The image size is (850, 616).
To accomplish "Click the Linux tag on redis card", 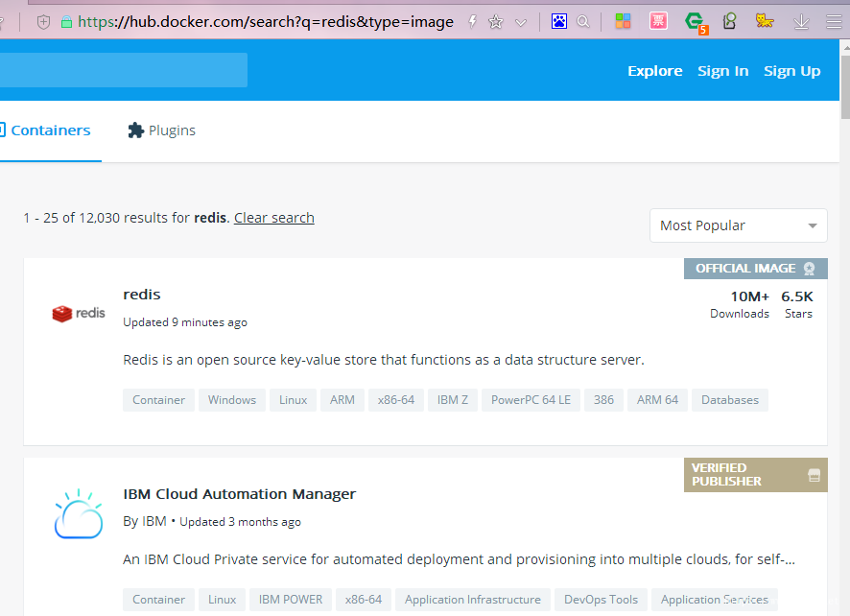I will click(294, 400).
